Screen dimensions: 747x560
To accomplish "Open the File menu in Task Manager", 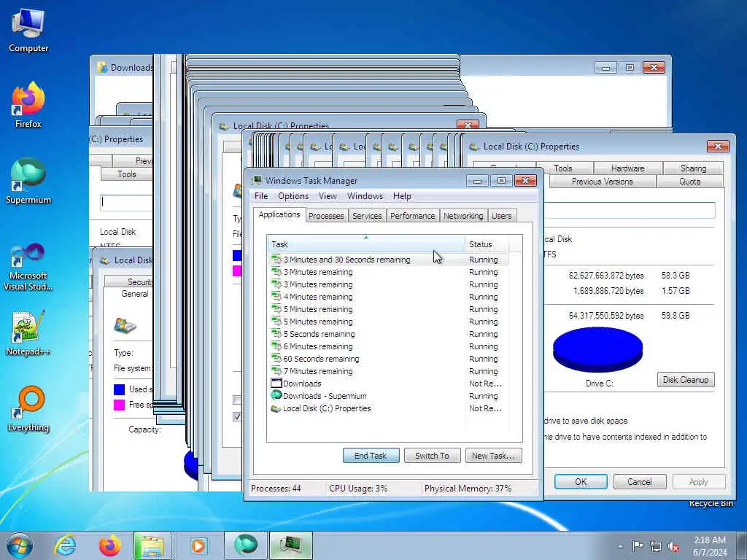I will (x=261, y=196).
